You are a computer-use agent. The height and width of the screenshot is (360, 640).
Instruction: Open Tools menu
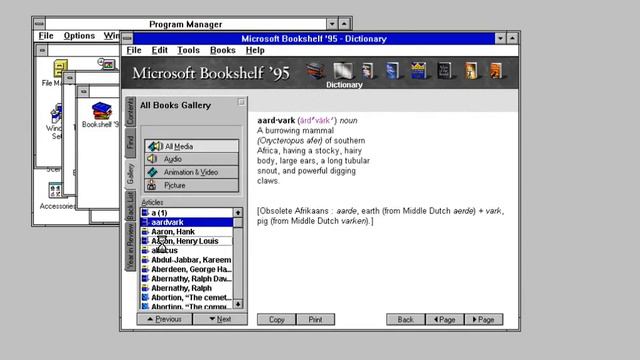click(188, 50)
